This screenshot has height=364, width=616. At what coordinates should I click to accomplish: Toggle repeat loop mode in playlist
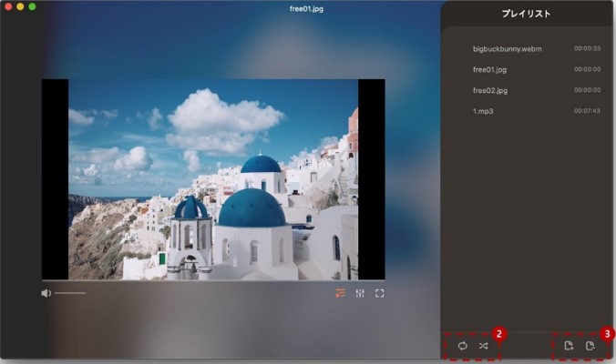462,346
